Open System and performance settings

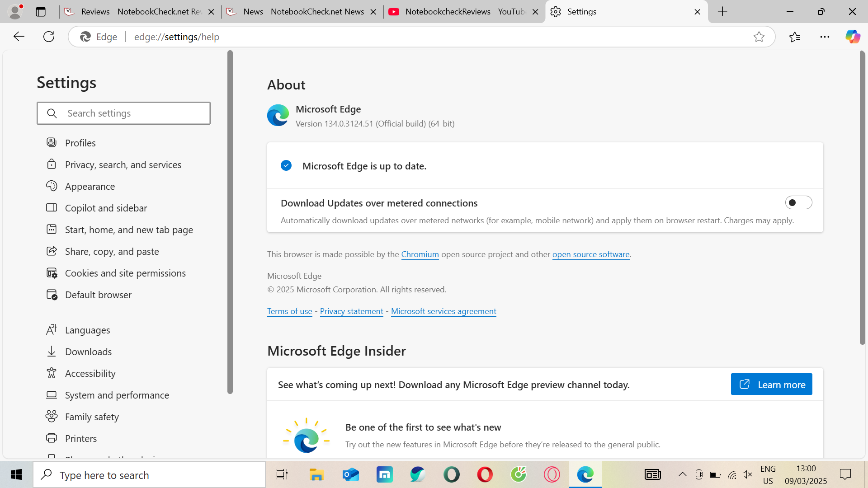coord(117,395)
